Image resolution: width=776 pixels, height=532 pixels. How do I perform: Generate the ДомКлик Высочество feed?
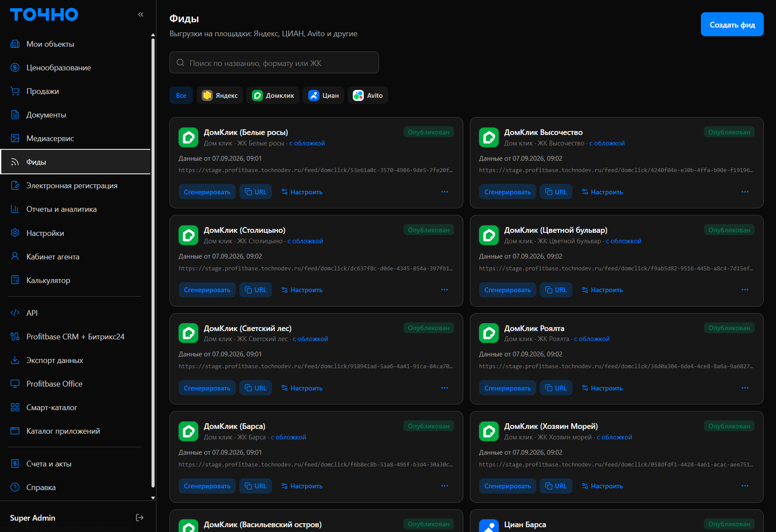coord(507,192)
